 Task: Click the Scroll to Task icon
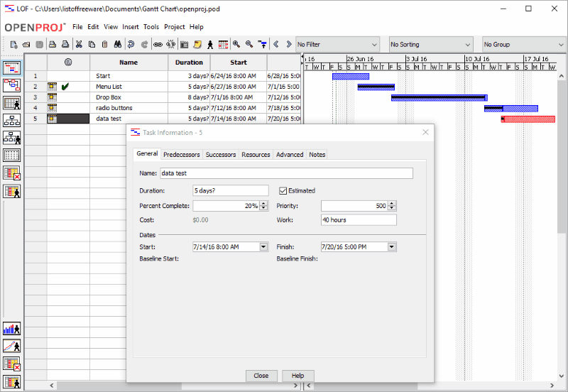[263, 45]
